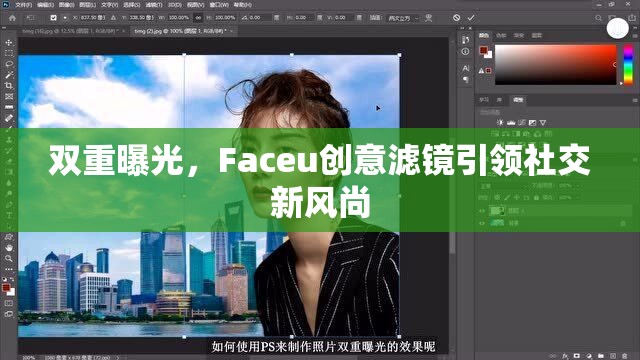Select the Lasso tool
This screenshot has width=640, height=360.
[9, 64]
